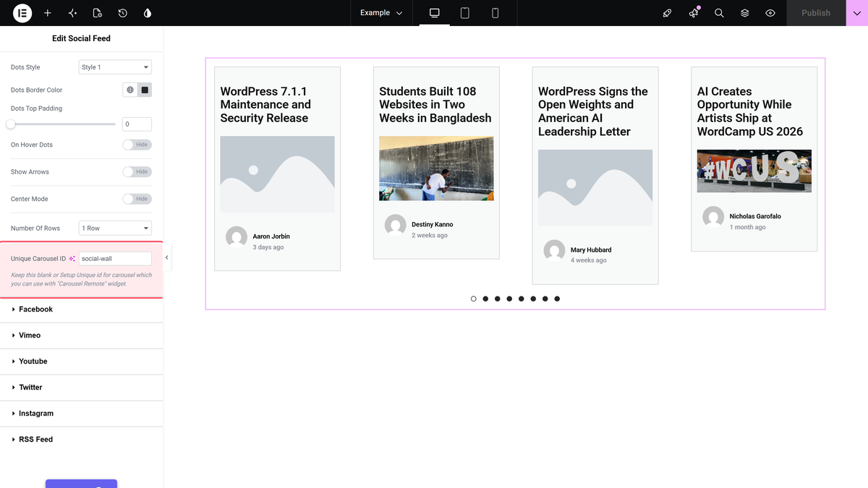
Task: Click the "Edit Social Feed" panel heading
Action: click(81, 38)
